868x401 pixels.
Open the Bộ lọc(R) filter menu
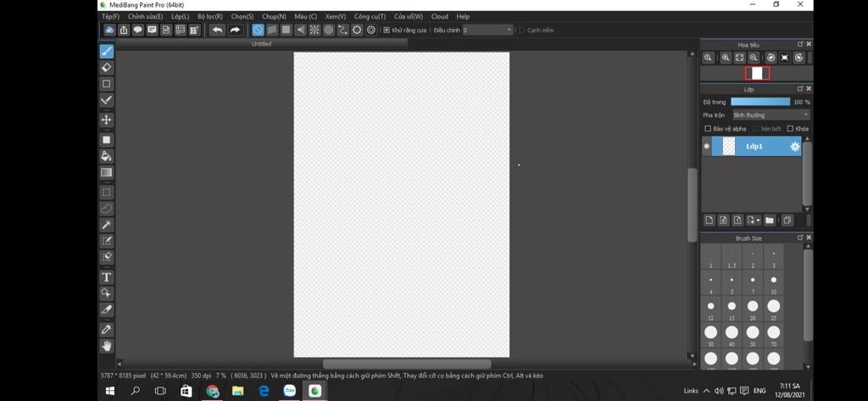point(210,17)
